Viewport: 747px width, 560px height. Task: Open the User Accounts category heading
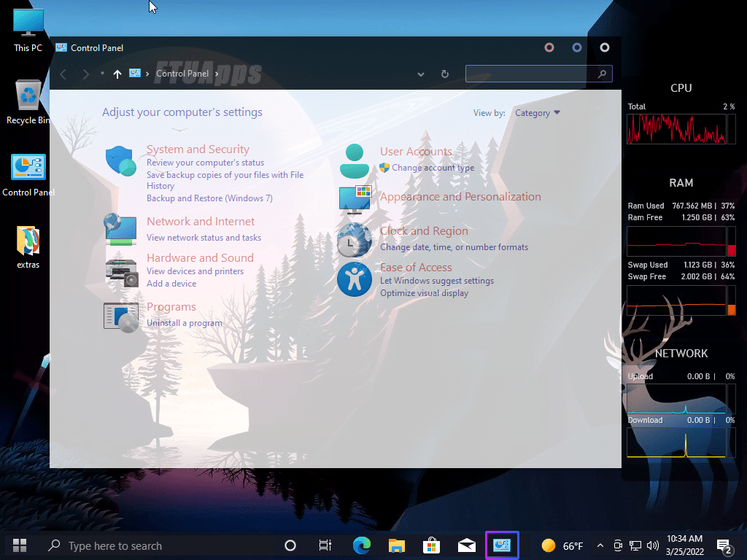[416, 152]
